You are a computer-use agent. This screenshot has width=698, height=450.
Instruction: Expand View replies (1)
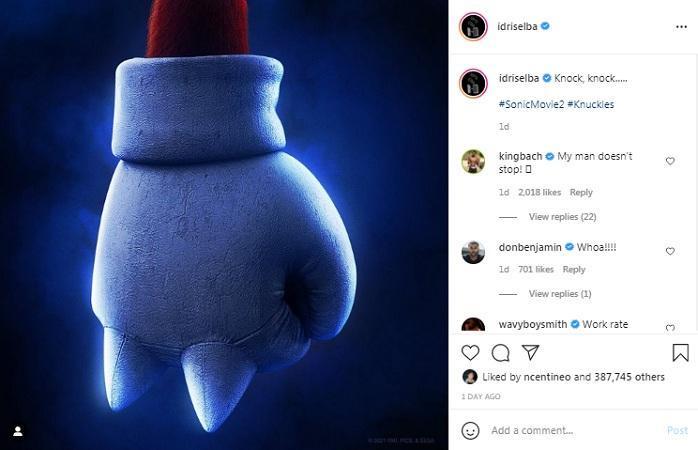560,294
